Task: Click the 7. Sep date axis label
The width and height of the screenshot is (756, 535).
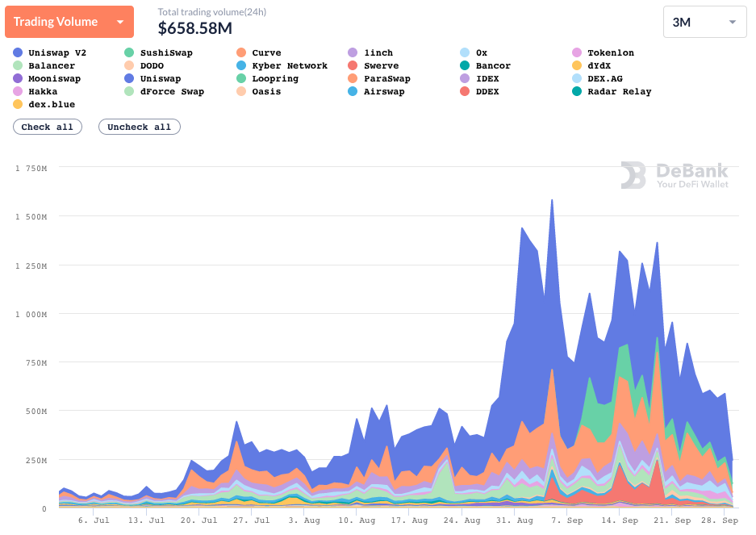Action: click(569, 520)
